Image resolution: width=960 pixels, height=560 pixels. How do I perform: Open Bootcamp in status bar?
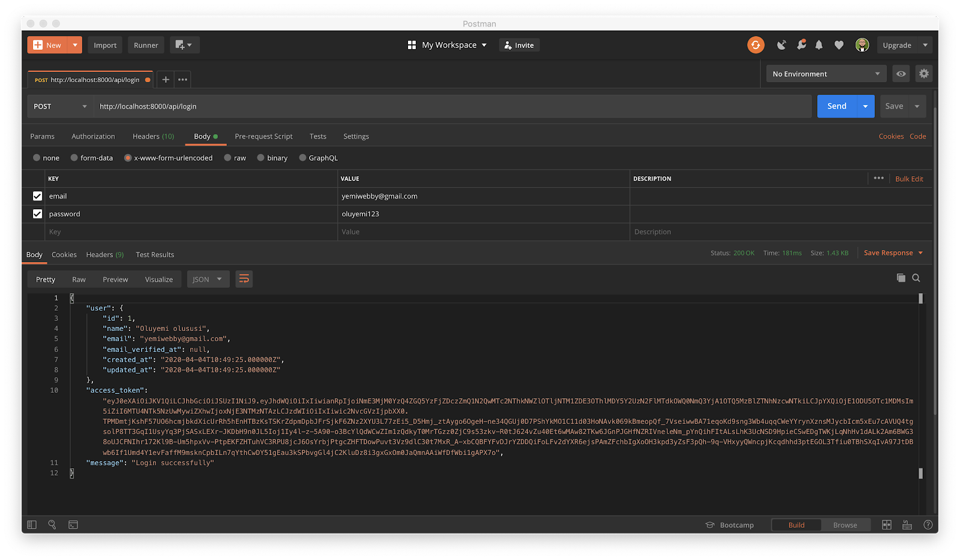pyautogui.click(x=730, y=525)
